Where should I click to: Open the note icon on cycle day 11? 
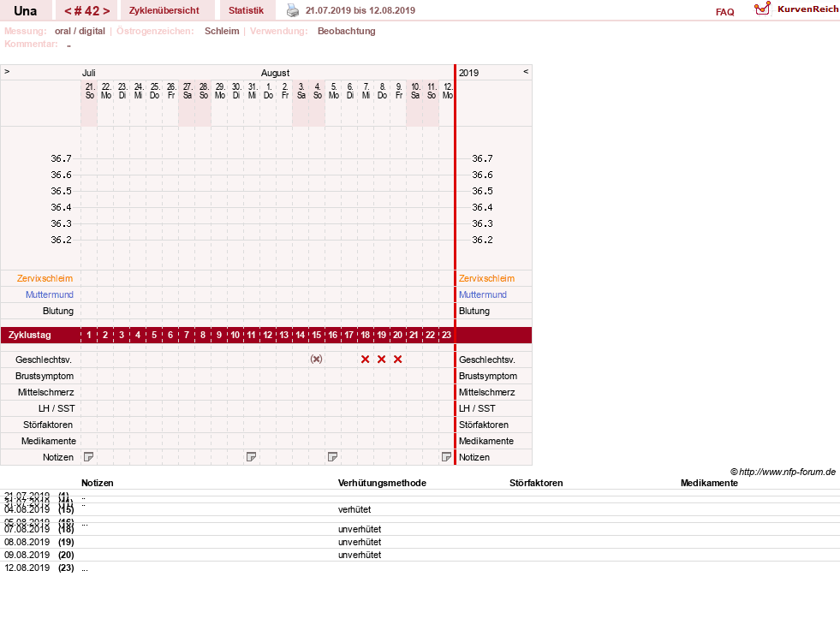(251, 456)
